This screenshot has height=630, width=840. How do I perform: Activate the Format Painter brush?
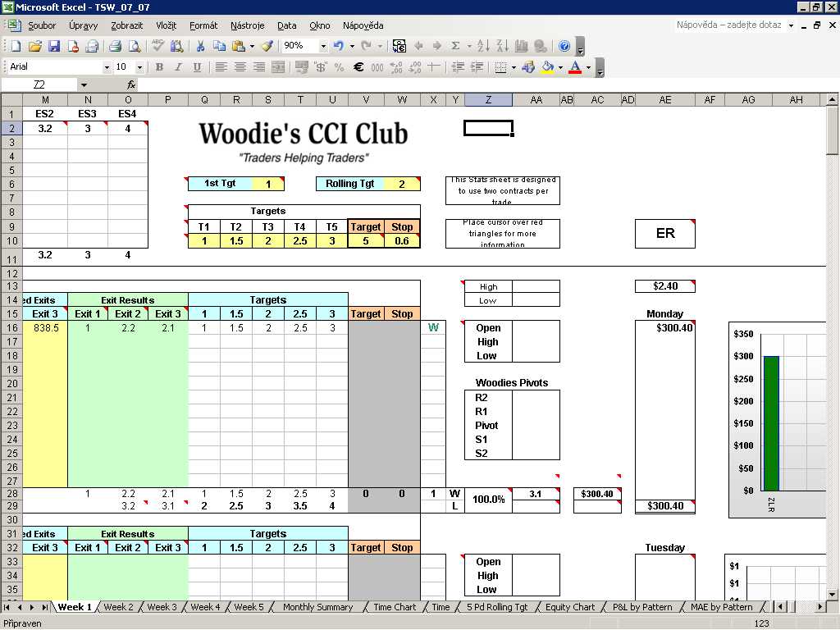click(x=267, y=46)
